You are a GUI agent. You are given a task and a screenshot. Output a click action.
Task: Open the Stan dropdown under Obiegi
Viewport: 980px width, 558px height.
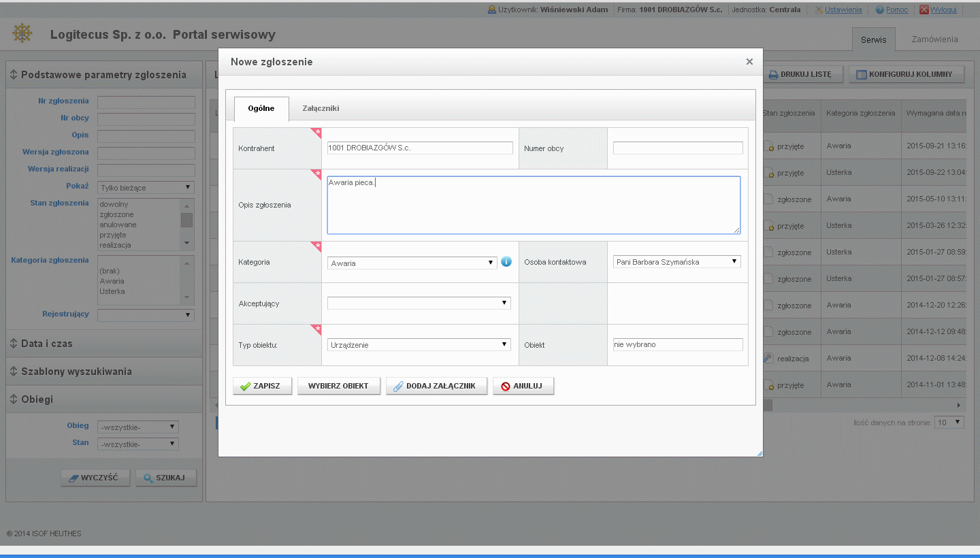(x=138, y=444)
